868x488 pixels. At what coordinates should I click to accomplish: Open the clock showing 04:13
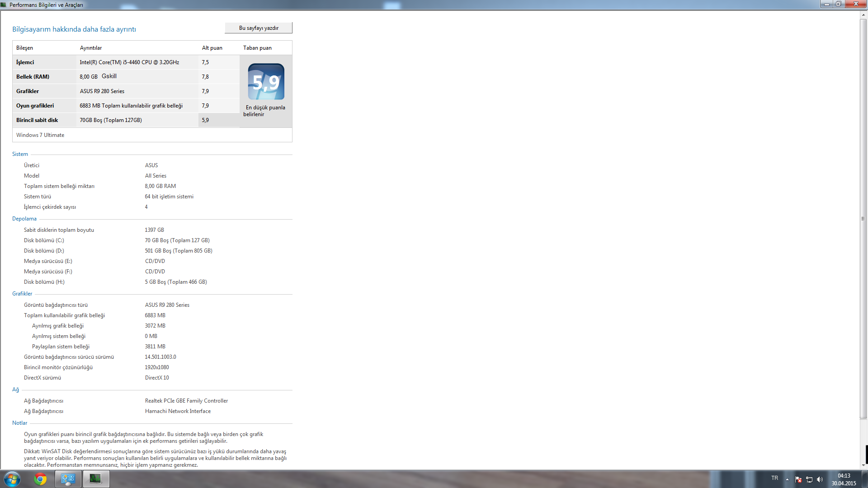[x=844, y=479]
